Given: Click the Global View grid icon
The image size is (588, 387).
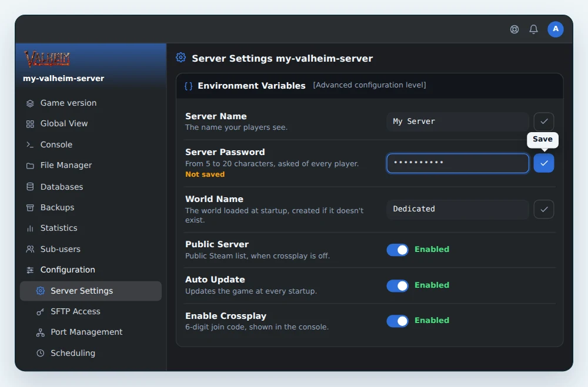Looking at the screenshot, I should coord(30,124).
